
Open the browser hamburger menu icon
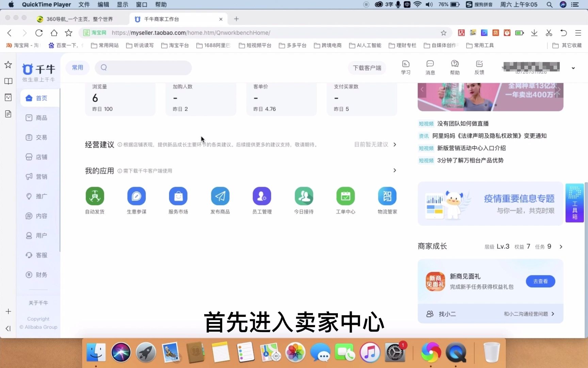tap(578, 33)
